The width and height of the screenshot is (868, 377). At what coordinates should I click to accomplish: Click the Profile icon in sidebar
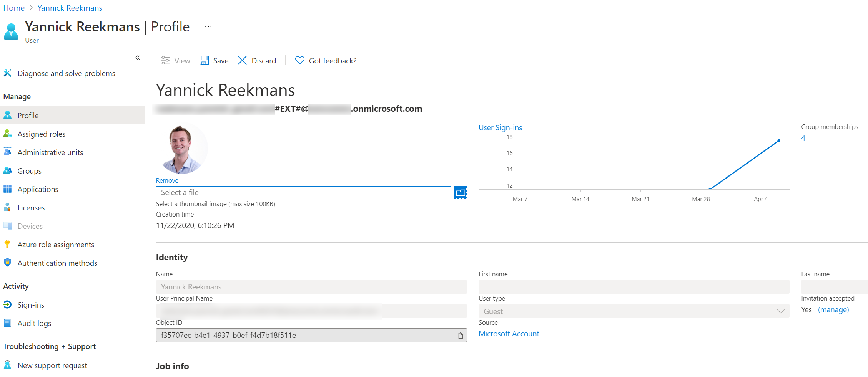pyautogui.click(x=7, y=115)
